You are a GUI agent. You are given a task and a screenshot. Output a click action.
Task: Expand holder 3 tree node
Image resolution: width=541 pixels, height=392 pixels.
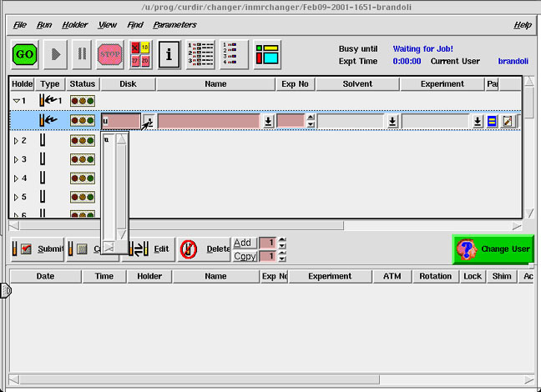(x=15, y=159)
